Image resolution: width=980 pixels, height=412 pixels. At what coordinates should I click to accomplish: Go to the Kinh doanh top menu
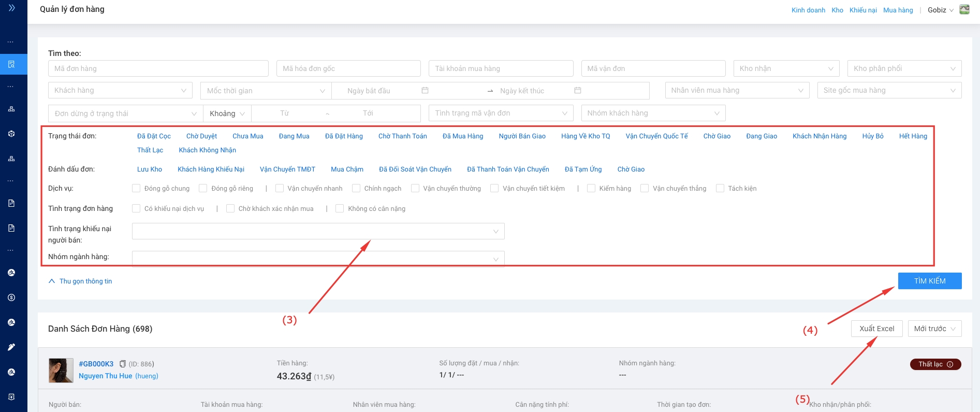point(808,10)
